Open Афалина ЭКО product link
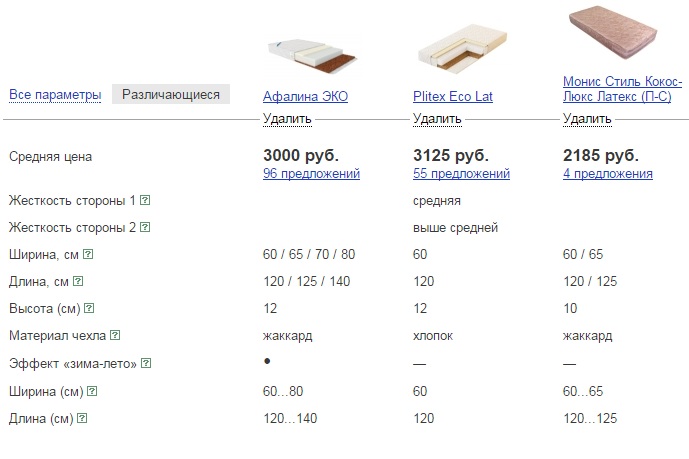 pyautogui.click(x=305, y=97)
